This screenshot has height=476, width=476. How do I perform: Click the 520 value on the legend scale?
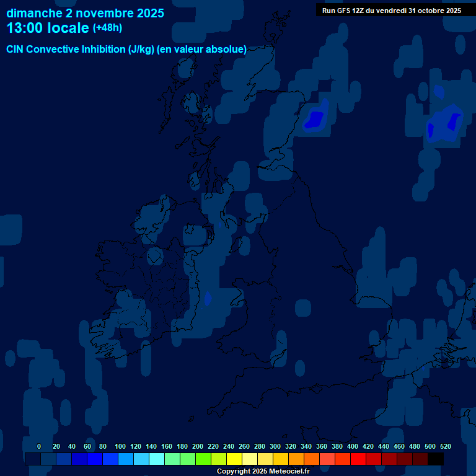[445, 446]
